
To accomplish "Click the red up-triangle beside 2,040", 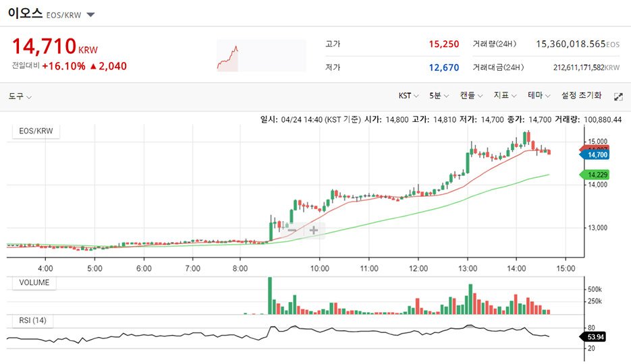I will [93, 66].
